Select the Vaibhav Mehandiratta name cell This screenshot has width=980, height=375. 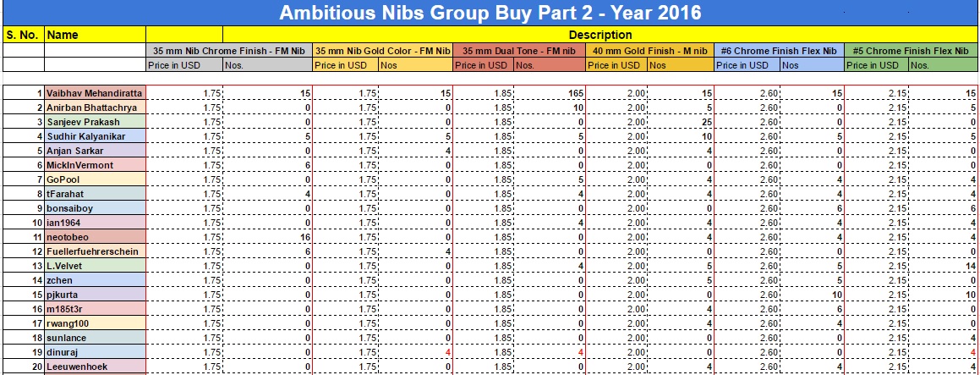click(95, 93)
